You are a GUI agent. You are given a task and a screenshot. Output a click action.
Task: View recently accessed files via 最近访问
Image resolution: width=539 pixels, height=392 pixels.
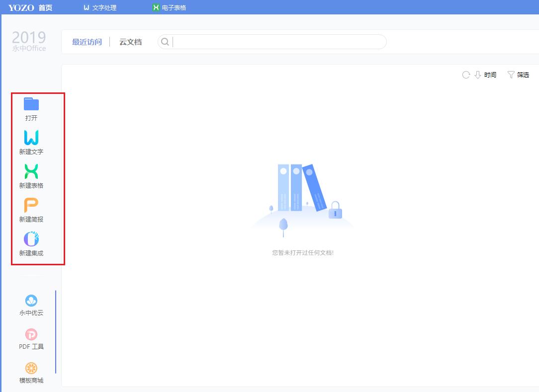[x=87, y=42]
